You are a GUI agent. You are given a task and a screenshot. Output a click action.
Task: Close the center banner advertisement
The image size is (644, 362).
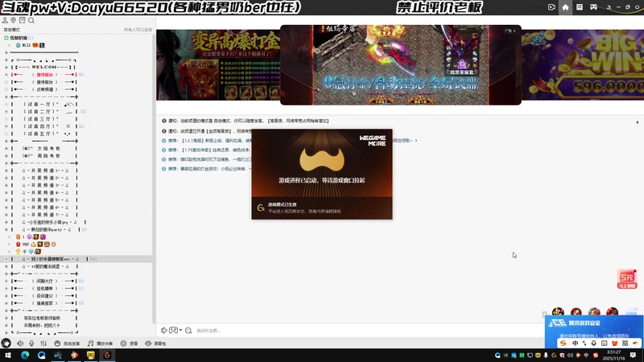[x=514, y=31]
